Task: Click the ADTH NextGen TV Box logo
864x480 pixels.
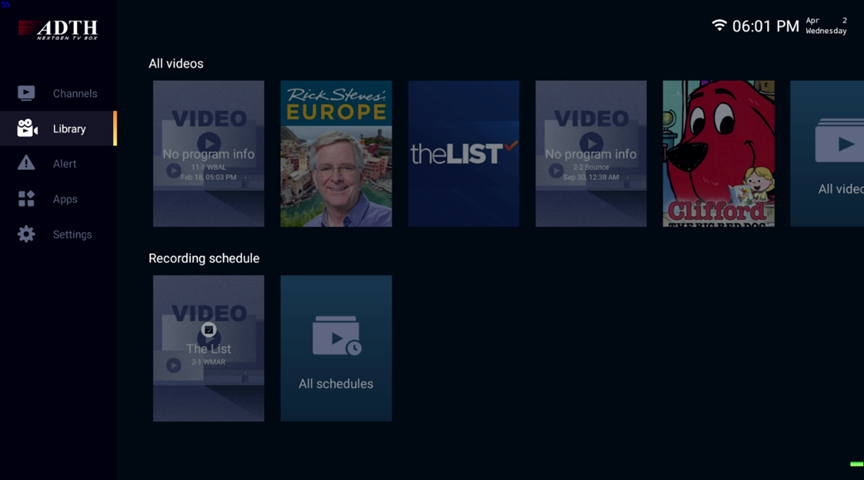Action: (58, 29)
